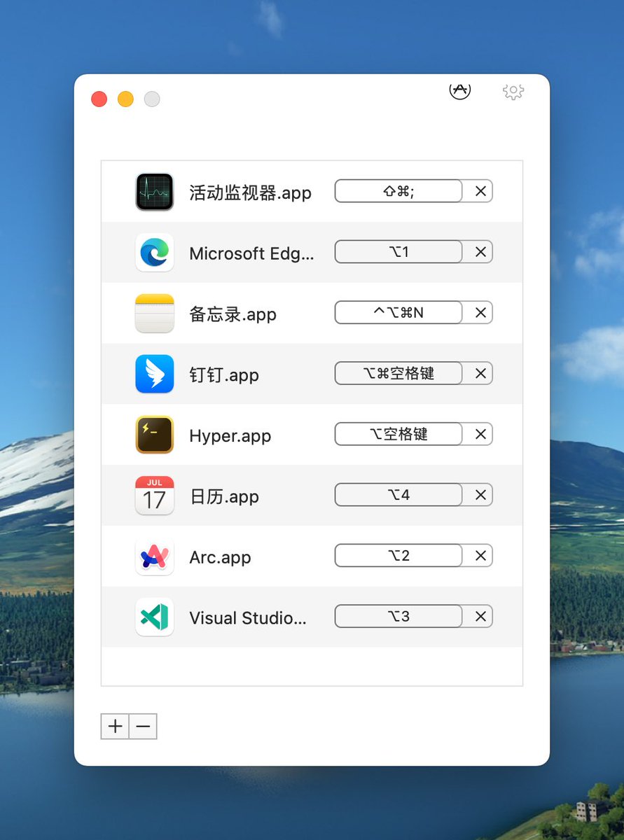
Task: Open settings via the gear icon
Action: click(513, 91)
